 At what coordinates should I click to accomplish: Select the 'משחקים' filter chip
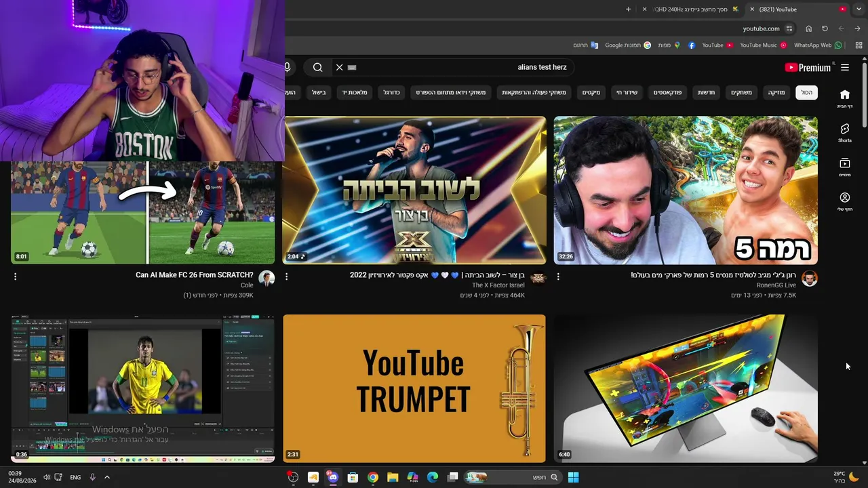[x=741, y=92]
